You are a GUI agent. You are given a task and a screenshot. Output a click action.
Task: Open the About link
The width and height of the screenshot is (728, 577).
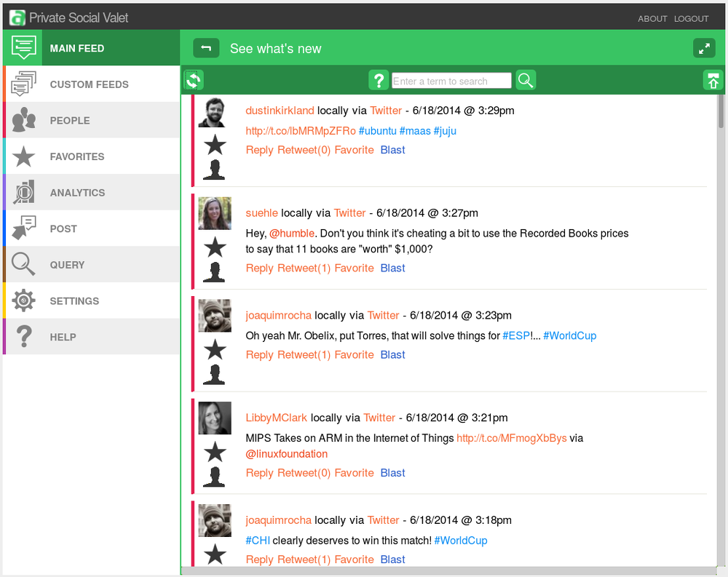[x=652, y=19]
